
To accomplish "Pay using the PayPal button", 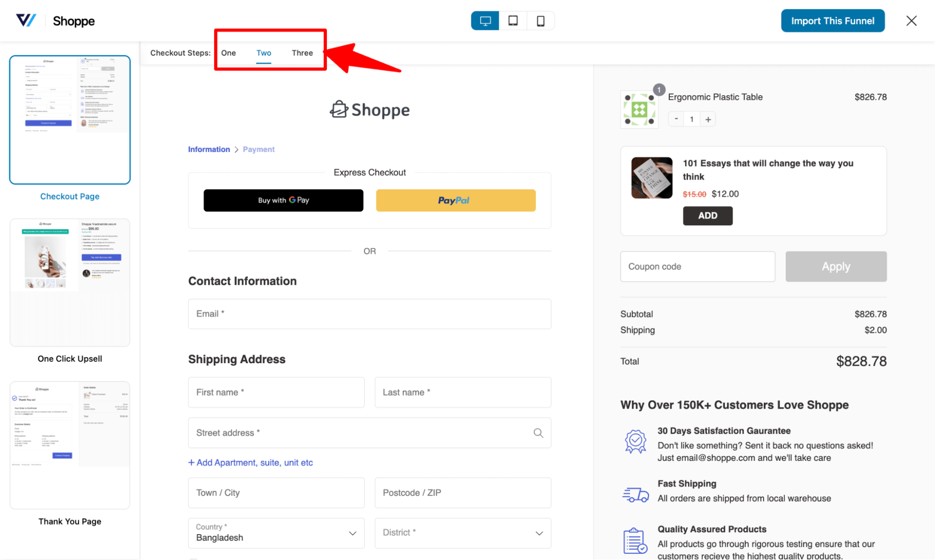I will (456, 201).
